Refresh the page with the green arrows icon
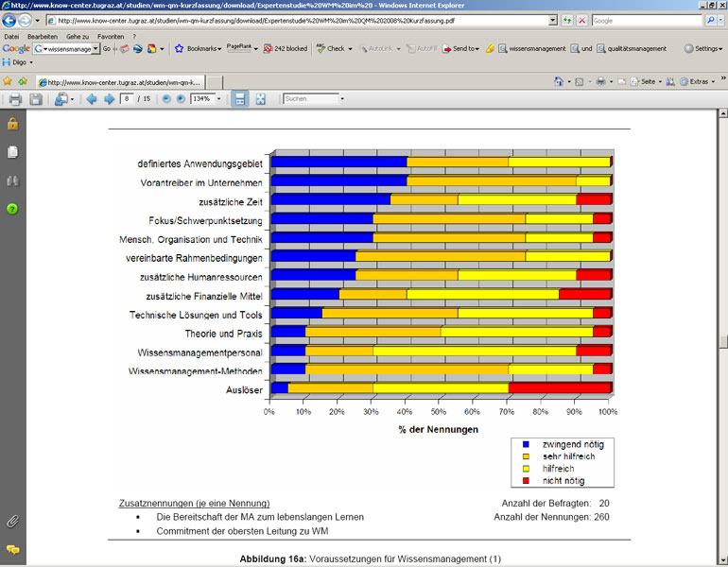 coord(567,21)
